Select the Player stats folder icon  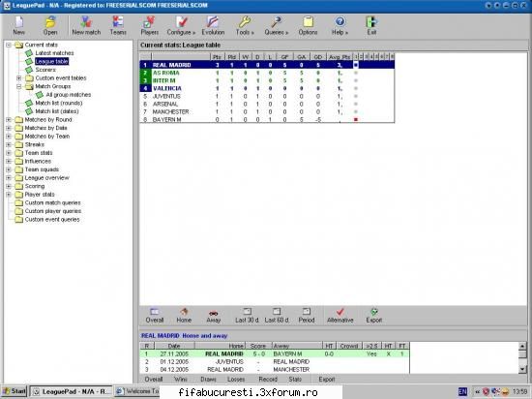tap(19, 195)
